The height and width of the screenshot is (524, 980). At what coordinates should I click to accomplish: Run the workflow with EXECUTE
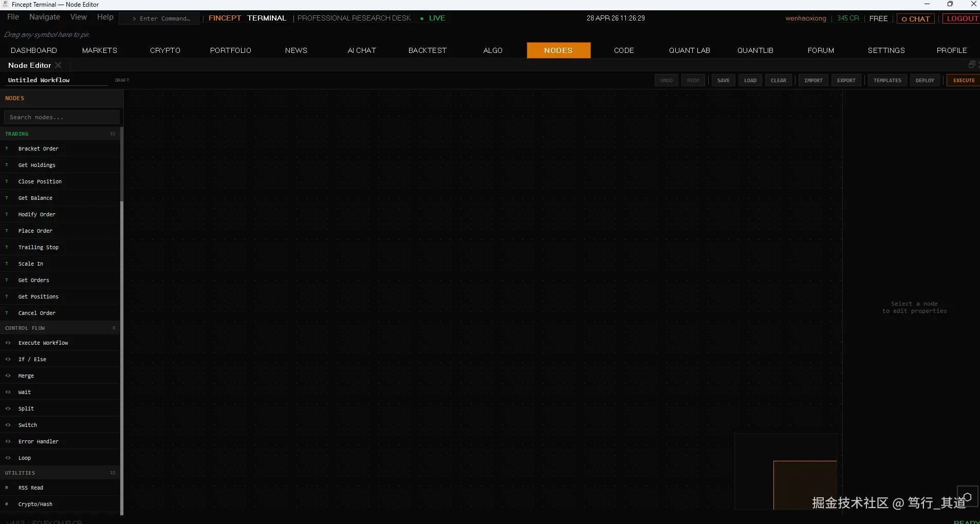964,81
